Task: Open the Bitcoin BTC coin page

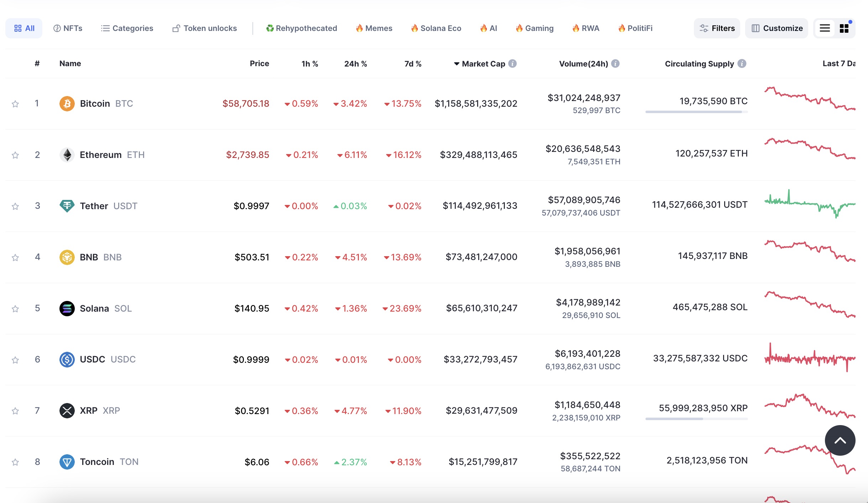Action: (106, 104)
